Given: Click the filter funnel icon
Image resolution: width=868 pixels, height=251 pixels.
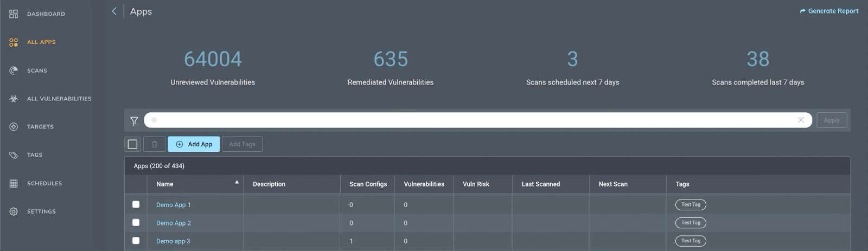Looking at the screenshot, I should (134, 121).
